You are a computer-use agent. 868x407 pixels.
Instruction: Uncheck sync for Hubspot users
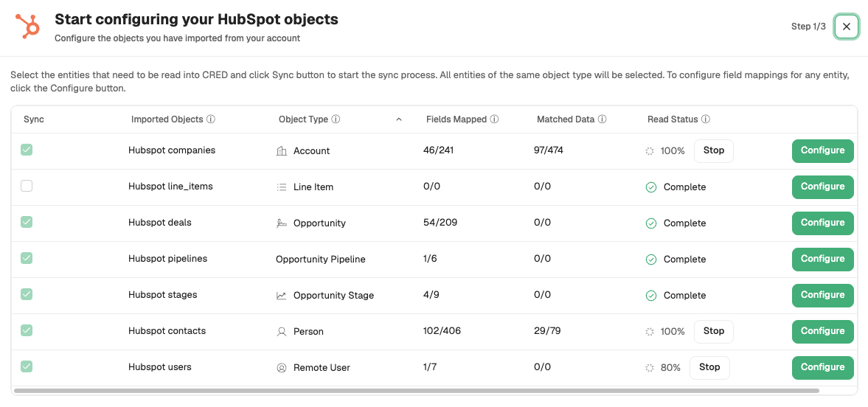[27, 366]
